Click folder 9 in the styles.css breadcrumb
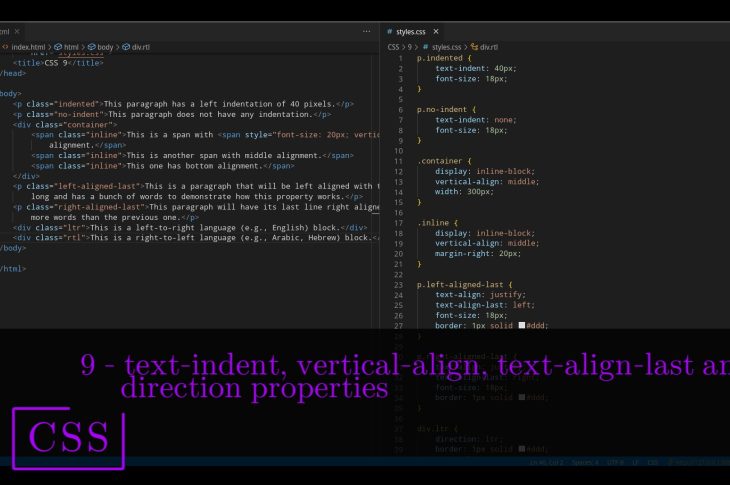The image size is (730, 485). click(410, 47)
